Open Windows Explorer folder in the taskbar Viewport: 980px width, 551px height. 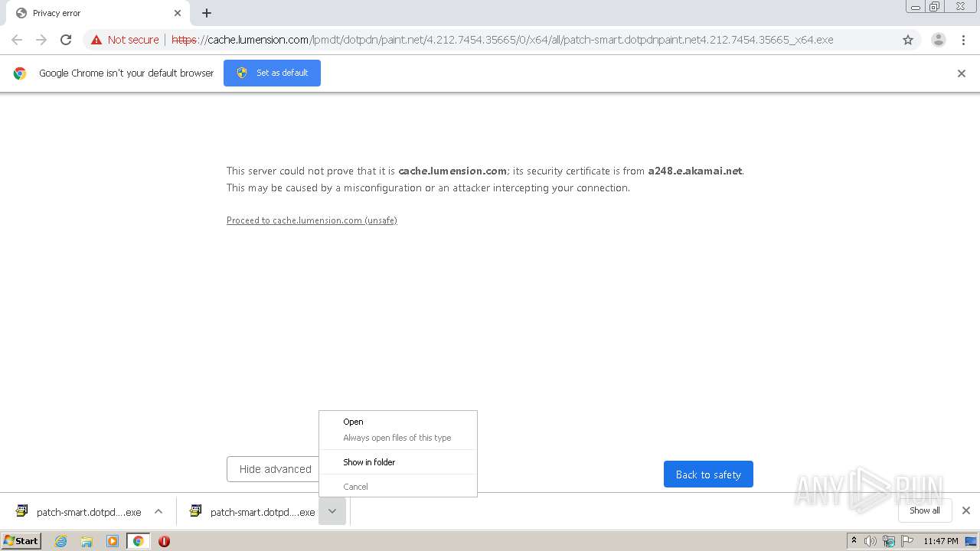pos(87,541)
